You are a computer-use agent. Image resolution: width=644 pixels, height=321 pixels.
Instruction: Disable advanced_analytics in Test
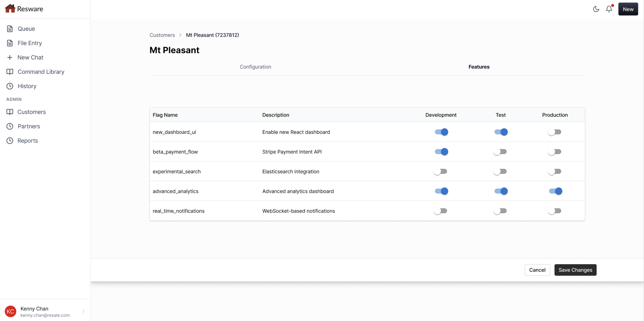point(501,191)
